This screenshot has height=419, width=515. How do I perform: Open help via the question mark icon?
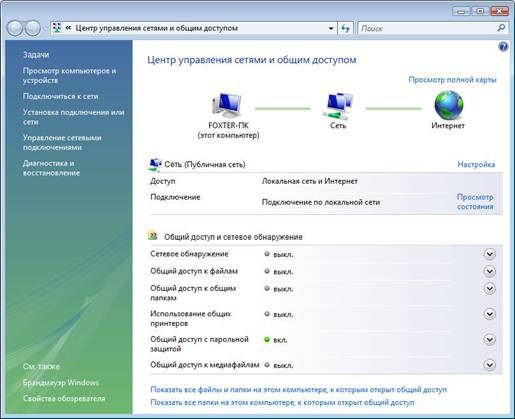click(x=503, y=47)
